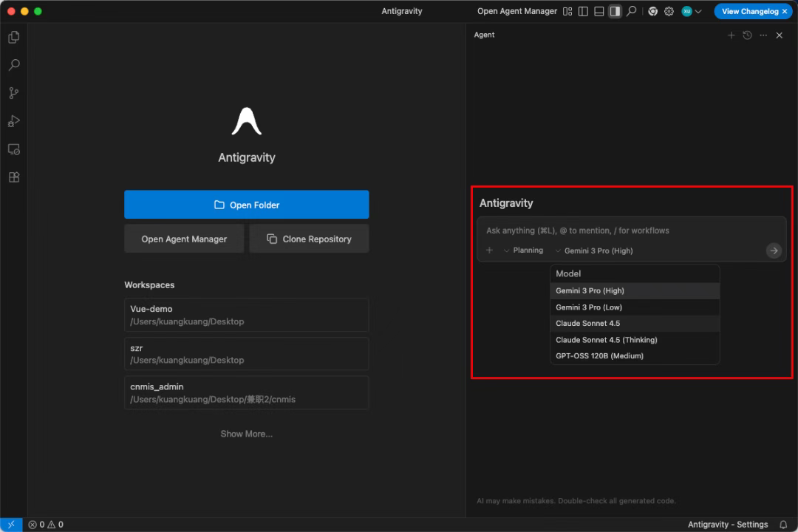Click the Open Agent Manager welcome button
Screen dimensions: 798x532
click(x=184, y=239)
